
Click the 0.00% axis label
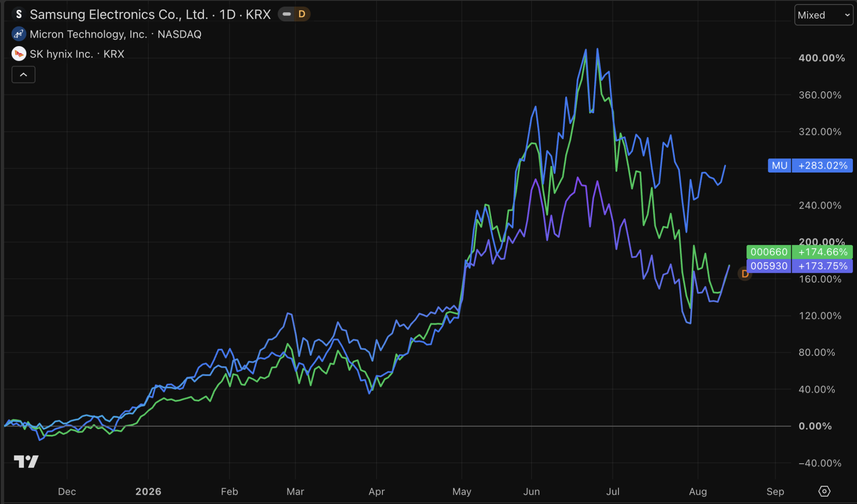pyautogui.click(x=815, y=426)
